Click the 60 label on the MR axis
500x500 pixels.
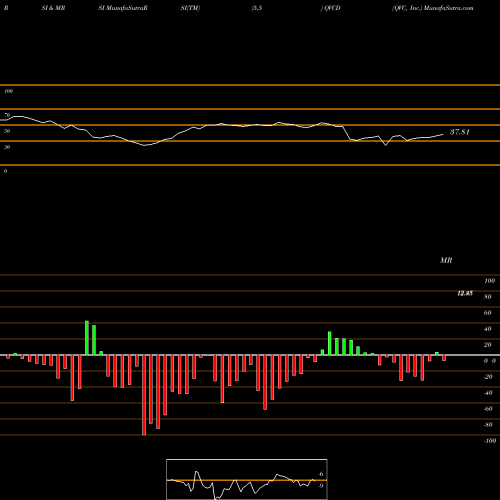(x=488, y=313)
